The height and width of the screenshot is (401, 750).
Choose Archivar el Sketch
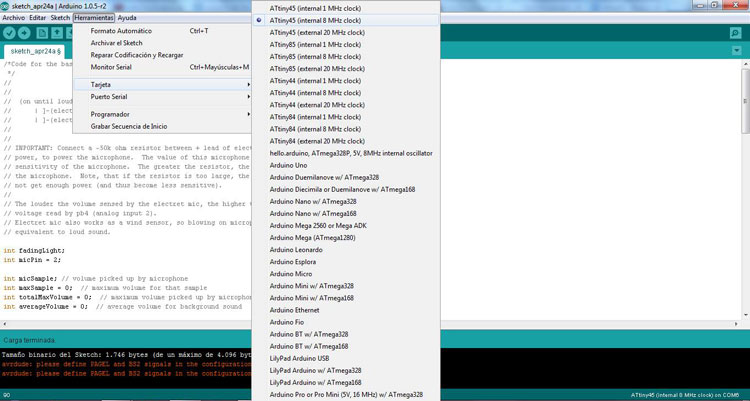click(162, 43)
